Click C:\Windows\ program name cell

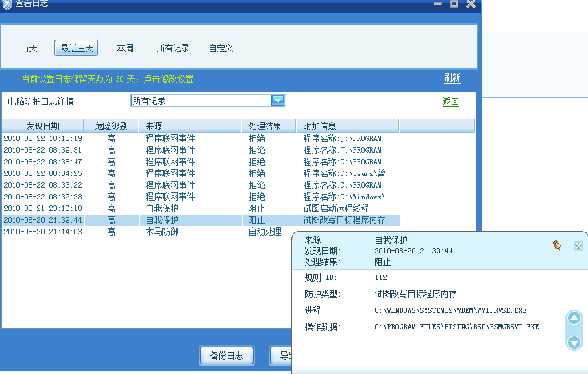coord(350,197)
